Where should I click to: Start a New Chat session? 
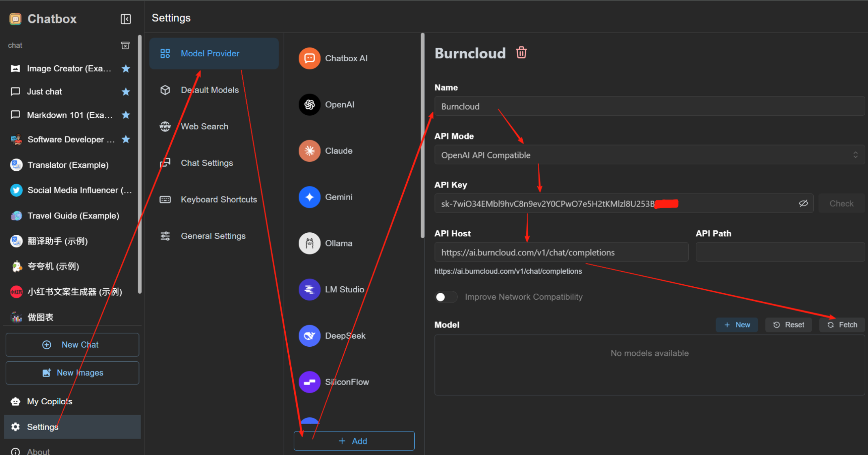tap(72, 345)
